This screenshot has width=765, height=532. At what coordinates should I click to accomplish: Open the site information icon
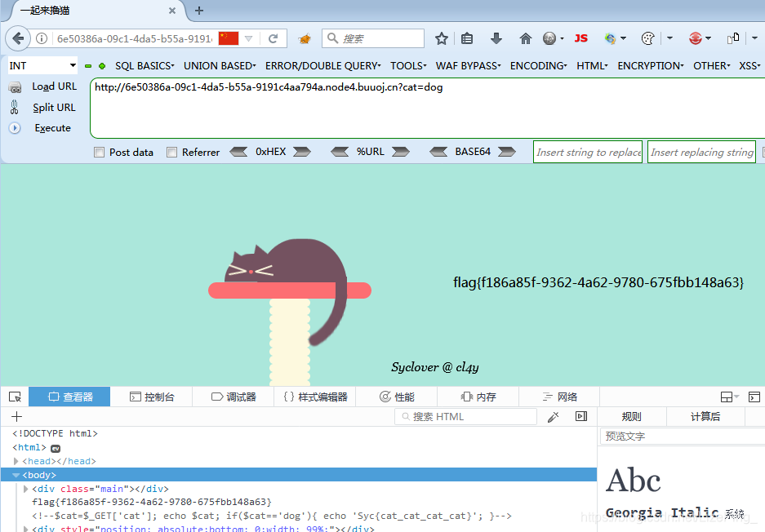click(x=42, y=38)
